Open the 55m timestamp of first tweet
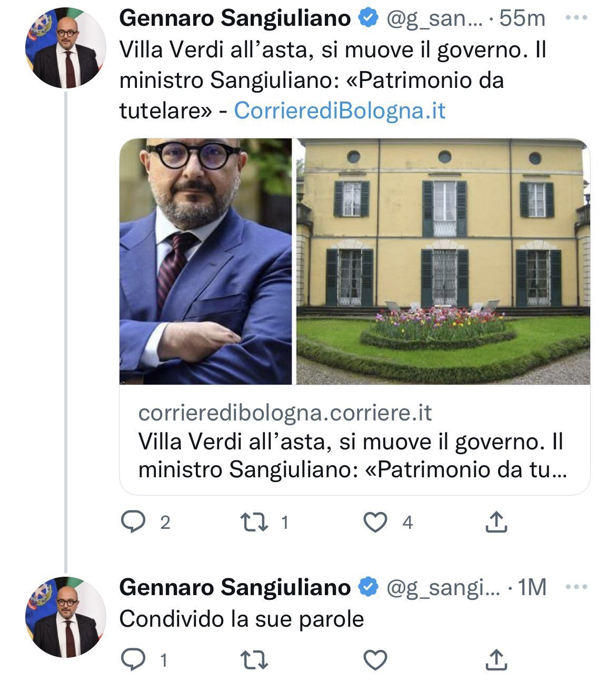 522,18
